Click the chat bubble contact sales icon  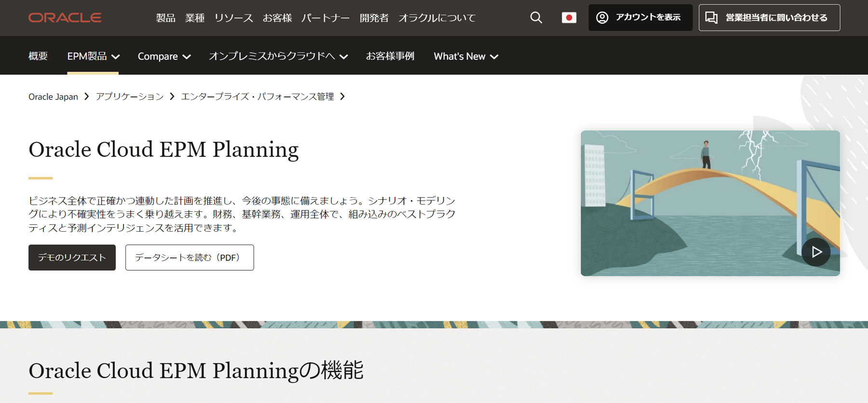pos(711,18)
